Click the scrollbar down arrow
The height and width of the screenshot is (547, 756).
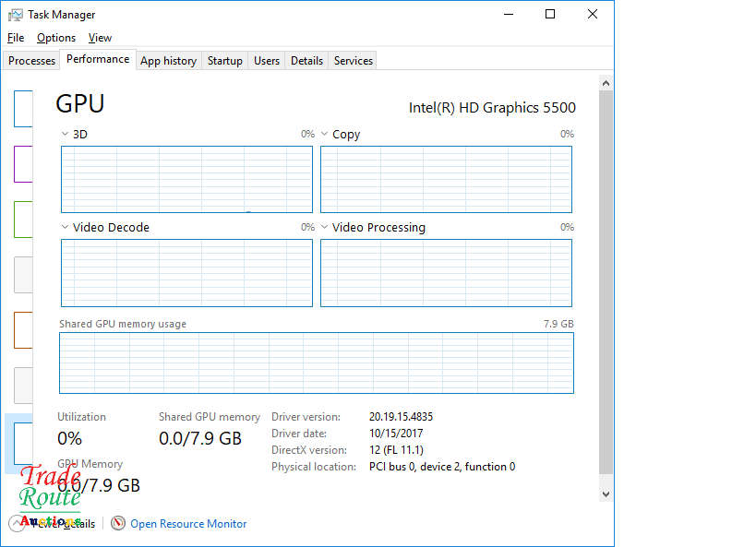tap(606, 494)
